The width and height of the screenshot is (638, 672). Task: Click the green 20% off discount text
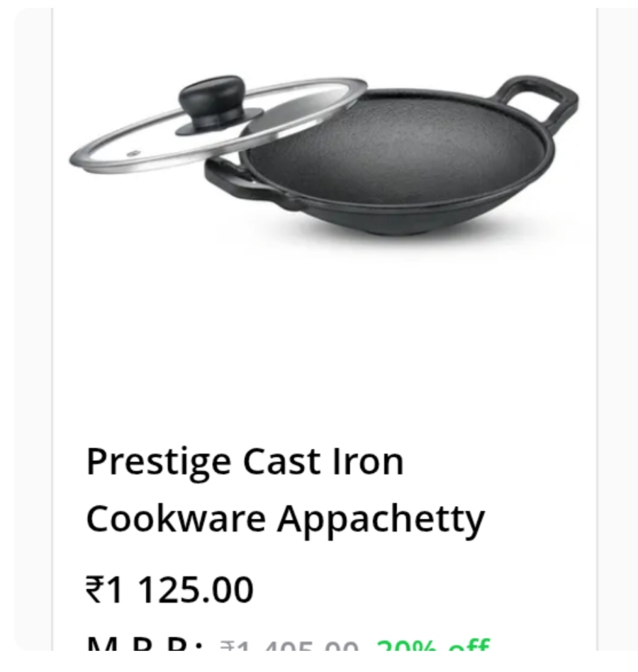tap(432, 645)
